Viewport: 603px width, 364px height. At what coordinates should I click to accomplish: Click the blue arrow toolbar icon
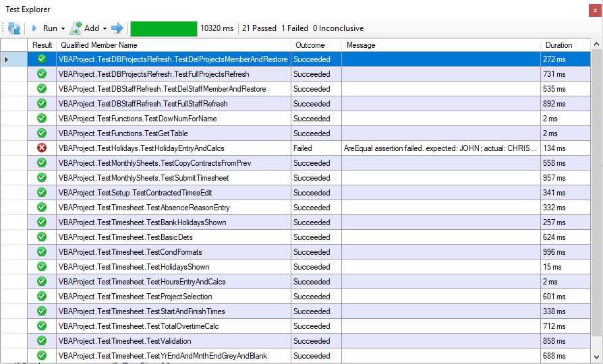(117, 28)
